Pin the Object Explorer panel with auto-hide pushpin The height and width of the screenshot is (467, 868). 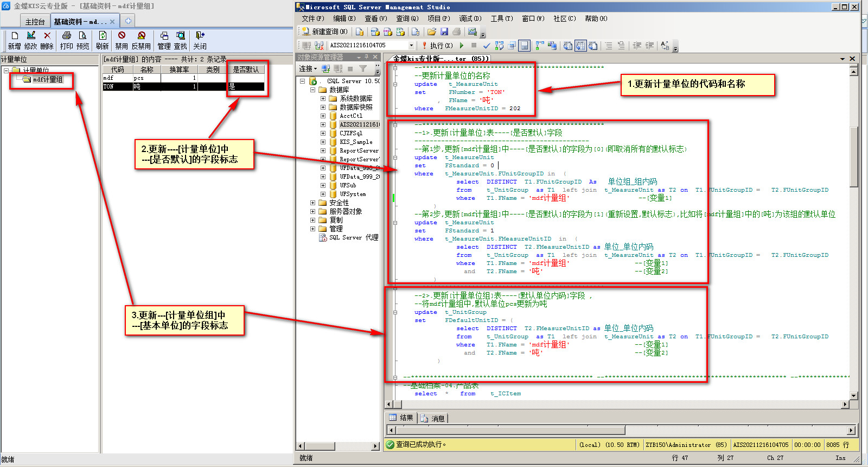pos(367,57)
